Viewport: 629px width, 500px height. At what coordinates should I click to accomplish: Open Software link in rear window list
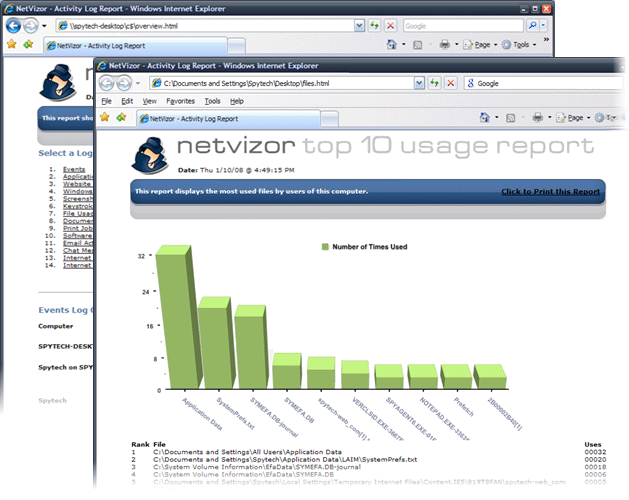pyautogui.click(x=78, y=236)
